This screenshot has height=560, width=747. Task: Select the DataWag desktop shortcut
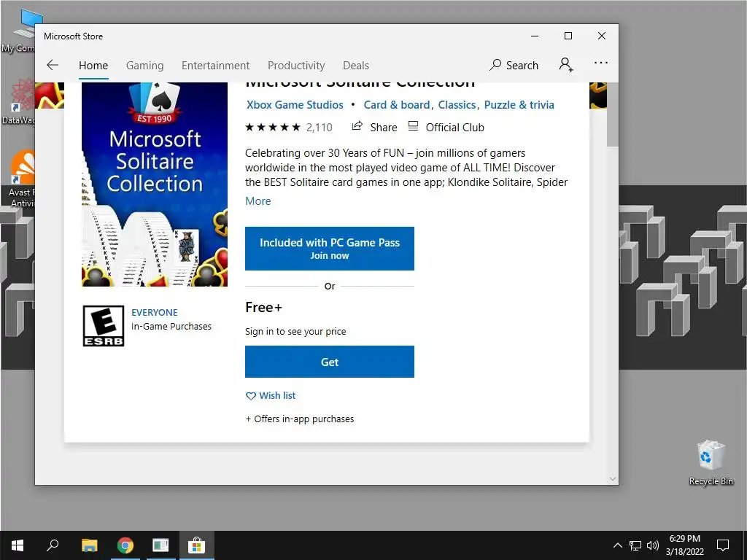(19, 102)
